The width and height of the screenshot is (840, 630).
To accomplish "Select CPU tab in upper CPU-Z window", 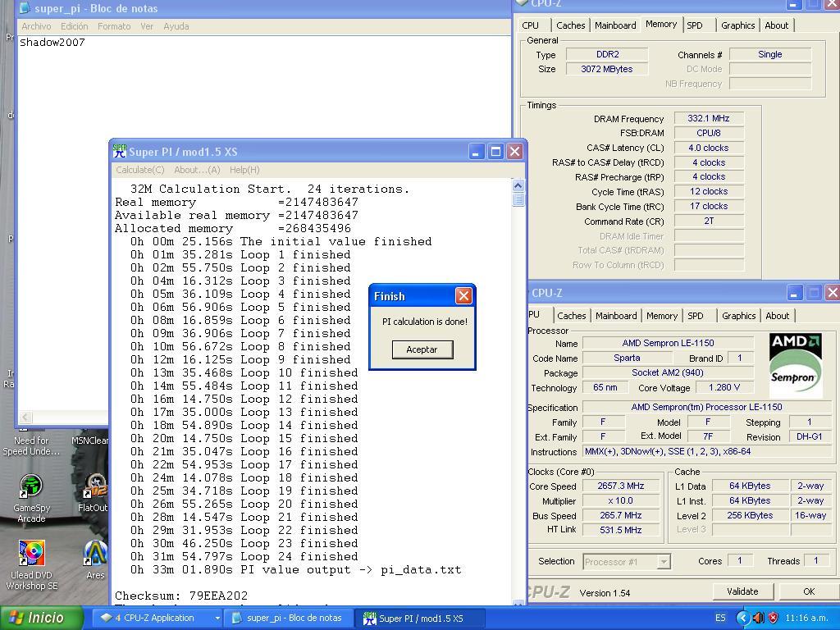I will click(531, 25).
